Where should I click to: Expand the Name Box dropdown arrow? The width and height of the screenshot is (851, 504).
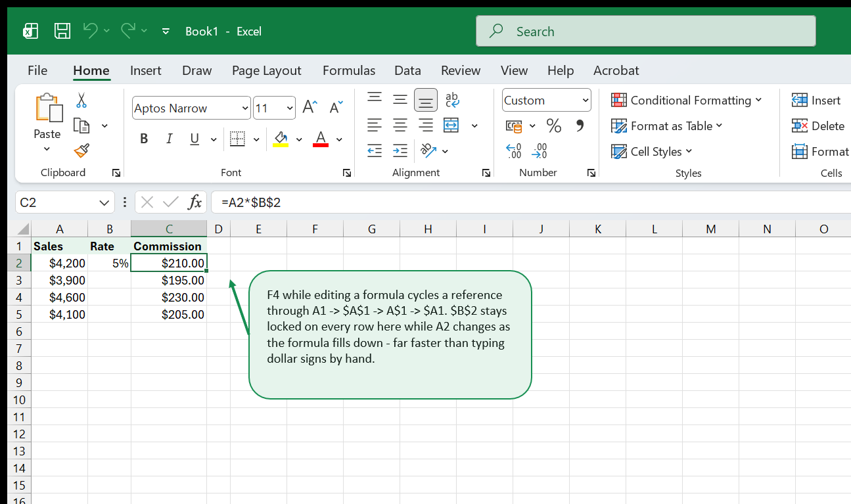coord(104,203)
